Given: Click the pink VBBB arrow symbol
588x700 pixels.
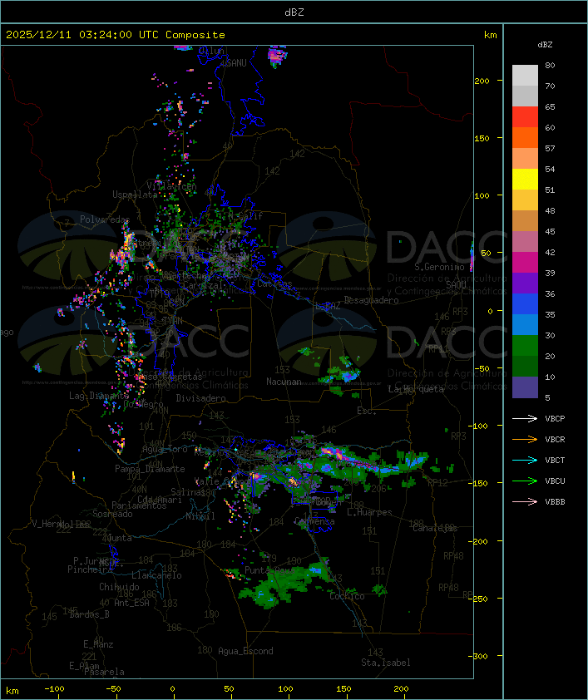Looking at the screenshot, I should click(525, 502).
